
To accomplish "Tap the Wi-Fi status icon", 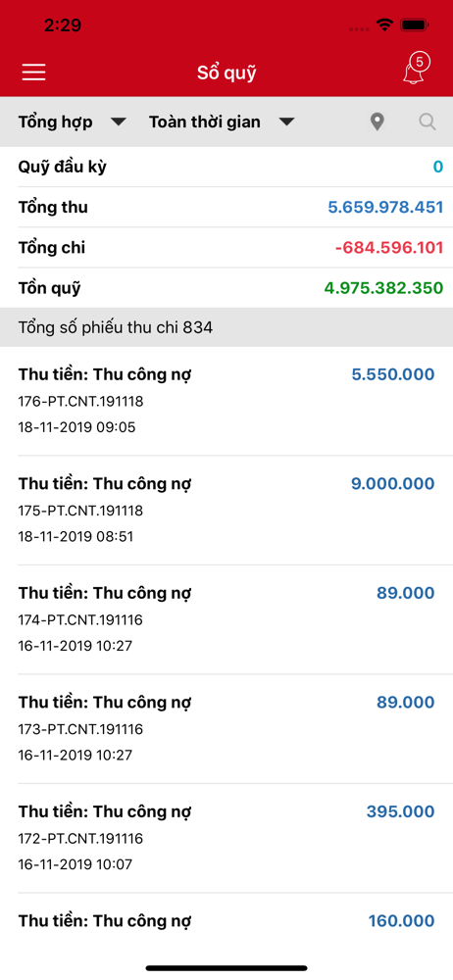I will point(384,25).
